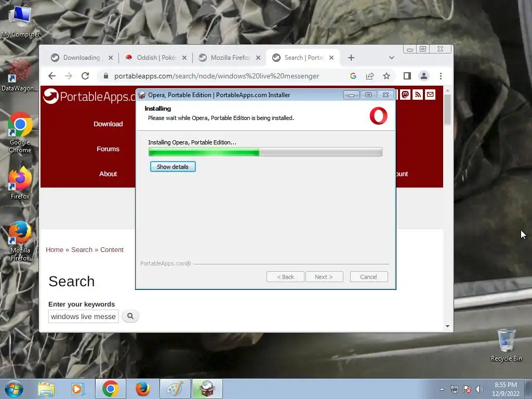The width and height of the screenshot is (532, 399).
Task: Select Paint in the taskbar
Action: tap(175, 389)
